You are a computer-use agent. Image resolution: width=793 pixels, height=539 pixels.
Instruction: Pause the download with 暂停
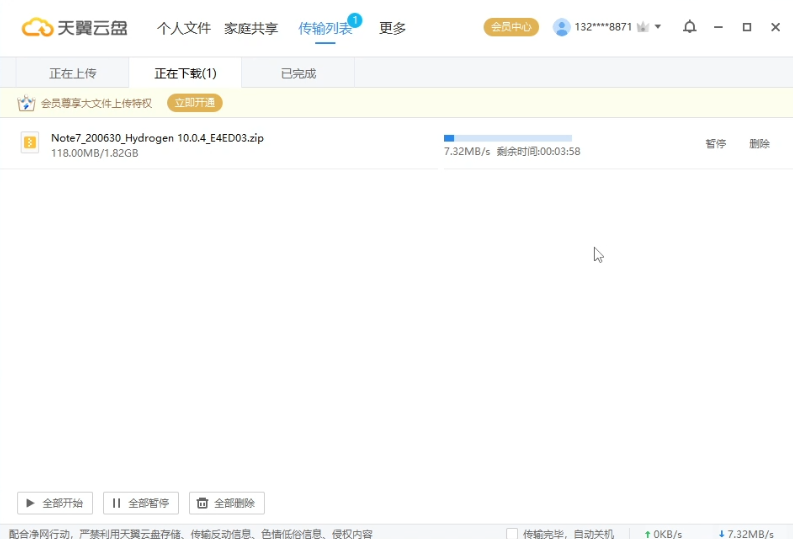click(715, 144)
